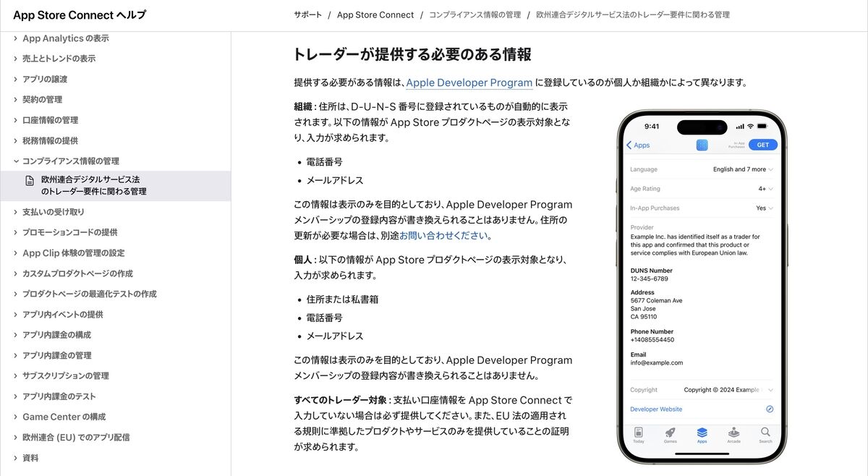Open the App Store Connect ヘルプ title
This screenshot has width=868, height=476.
(80, 14)
